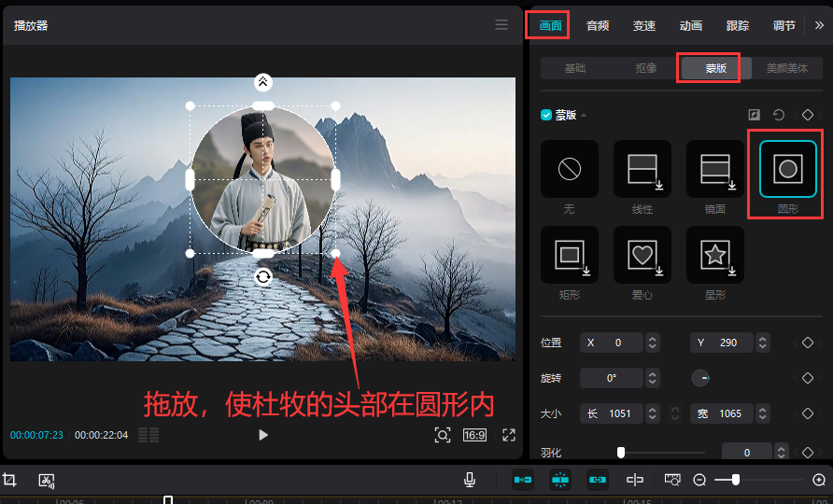Click the timeline playhead marker
Screen dimensions: 833x504
pos(168,499)
